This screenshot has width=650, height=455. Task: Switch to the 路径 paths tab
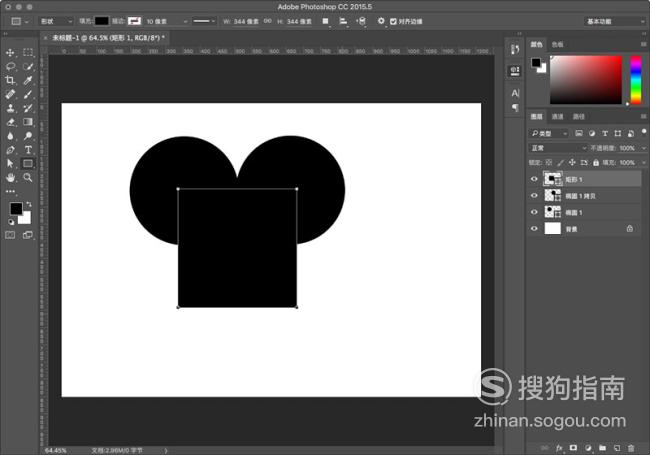pyautogui.click(x=579, y=116)
